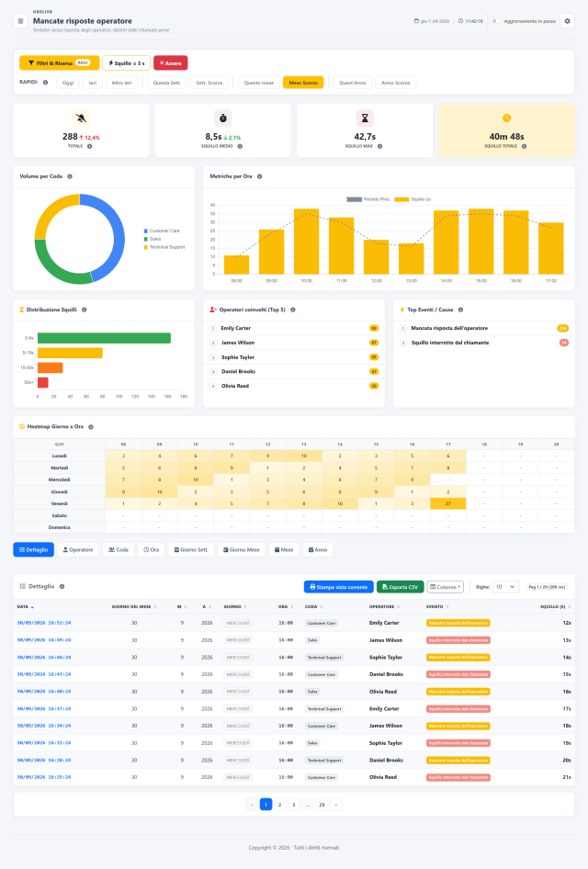Viewport: 588px width, 869px height.
Task: Click the muted bell Totale icon
Action: pos(81,118)
